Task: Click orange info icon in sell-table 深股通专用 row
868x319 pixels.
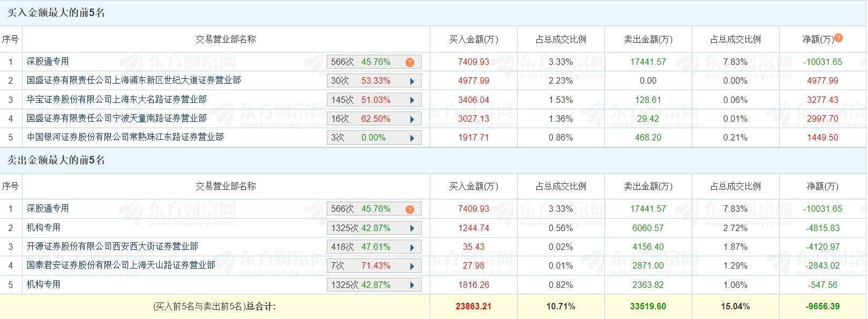Action: coord(410,209)
